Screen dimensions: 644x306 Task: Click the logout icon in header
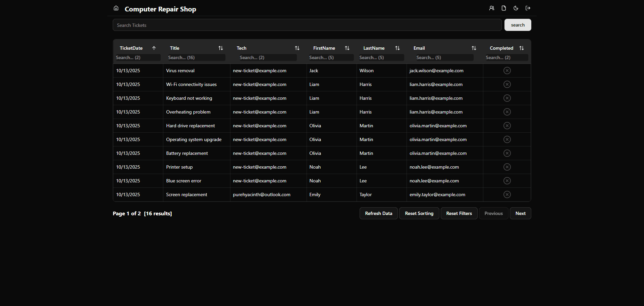[x=528, y=8]
